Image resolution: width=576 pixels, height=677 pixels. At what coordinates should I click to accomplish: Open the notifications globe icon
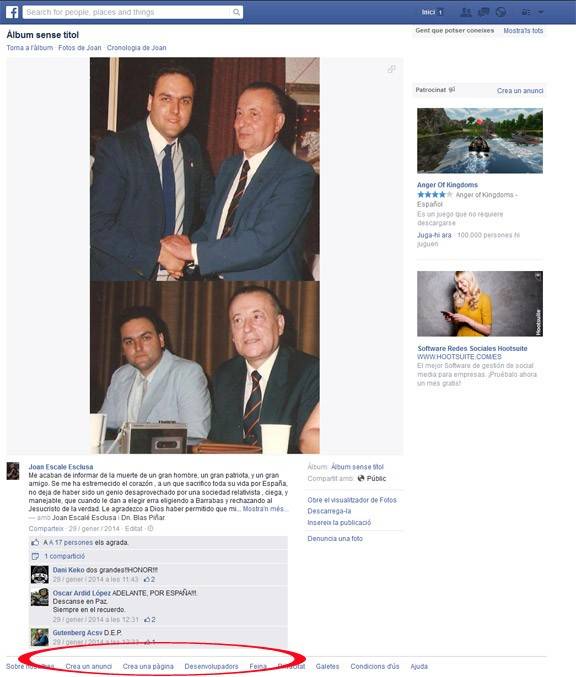(x=501, y=12)
